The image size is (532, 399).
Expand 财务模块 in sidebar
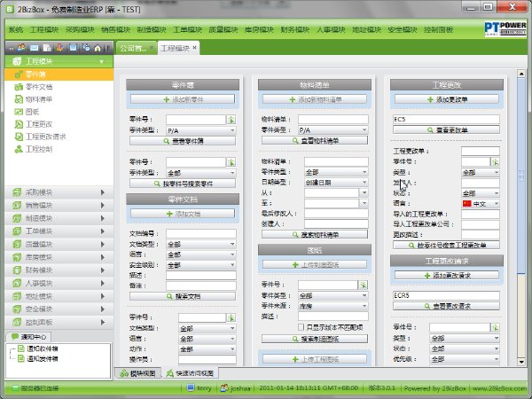point(59,270)
